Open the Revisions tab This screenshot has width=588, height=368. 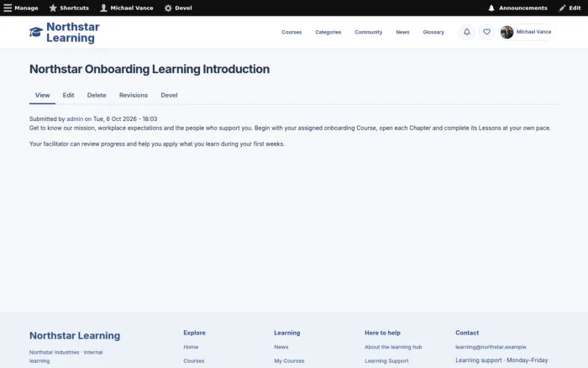click(x=134, y=95)
